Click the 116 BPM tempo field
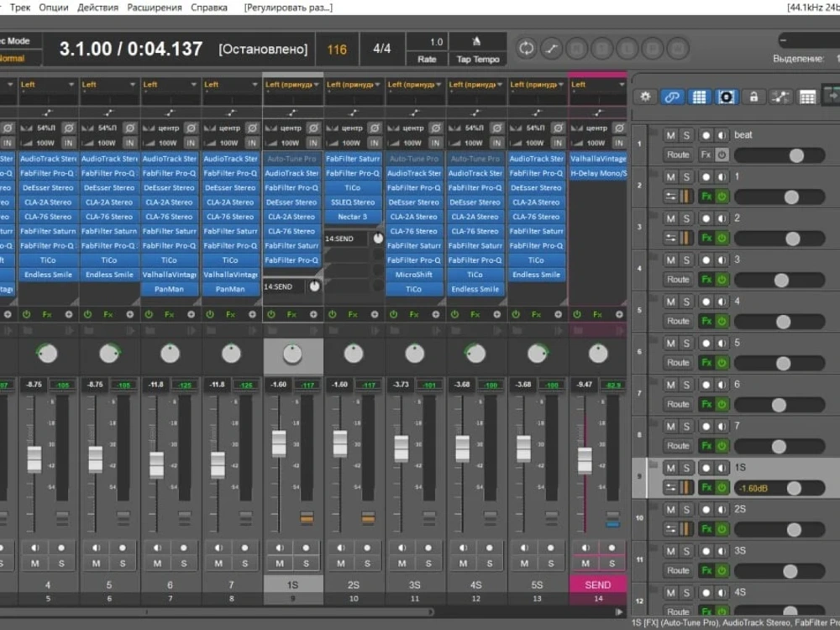This screenshot has width=840, height=630. point(337,50)
